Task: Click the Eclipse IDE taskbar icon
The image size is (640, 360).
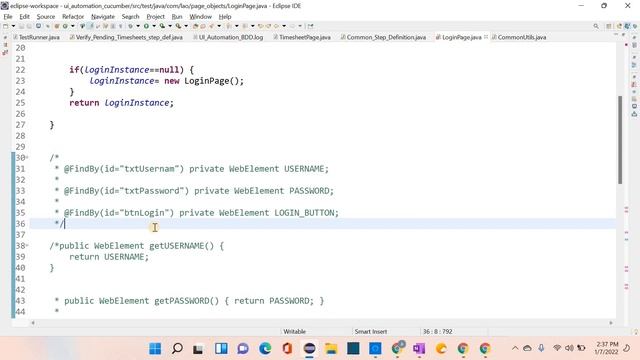Action: point(309,349)
